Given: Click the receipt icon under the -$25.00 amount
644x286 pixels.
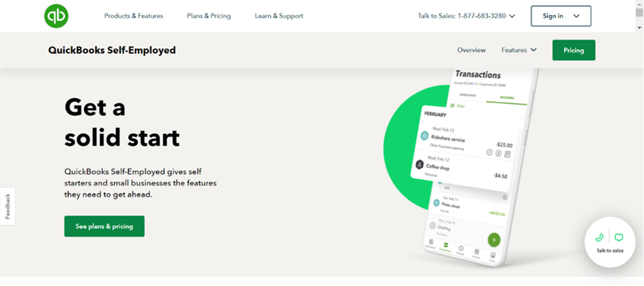Looking at the screenshot, I should click(x=507, y=154).
